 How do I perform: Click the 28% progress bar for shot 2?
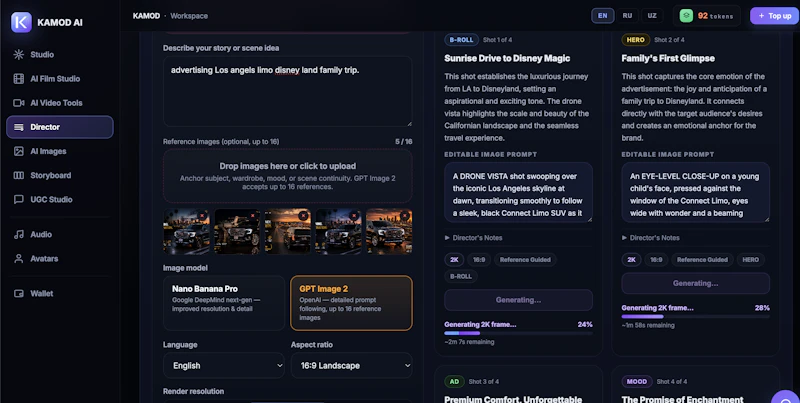coord(695,317)
